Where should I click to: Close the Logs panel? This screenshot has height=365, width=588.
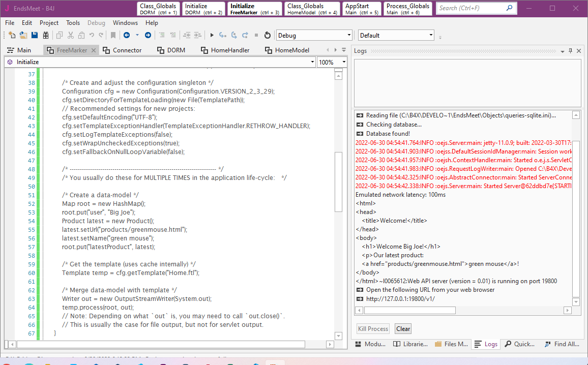pos(579,51)
